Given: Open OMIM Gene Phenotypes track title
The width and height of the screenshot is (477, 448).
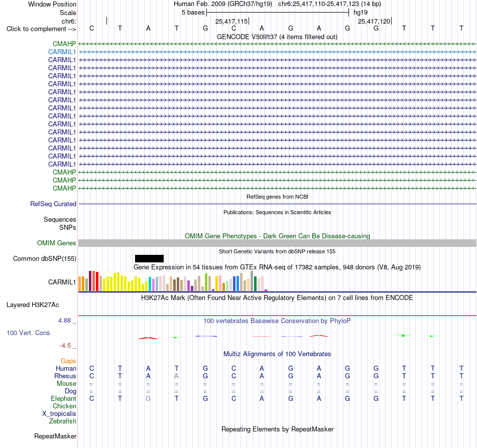Looking at the screenshot, I should pos(277,236).
